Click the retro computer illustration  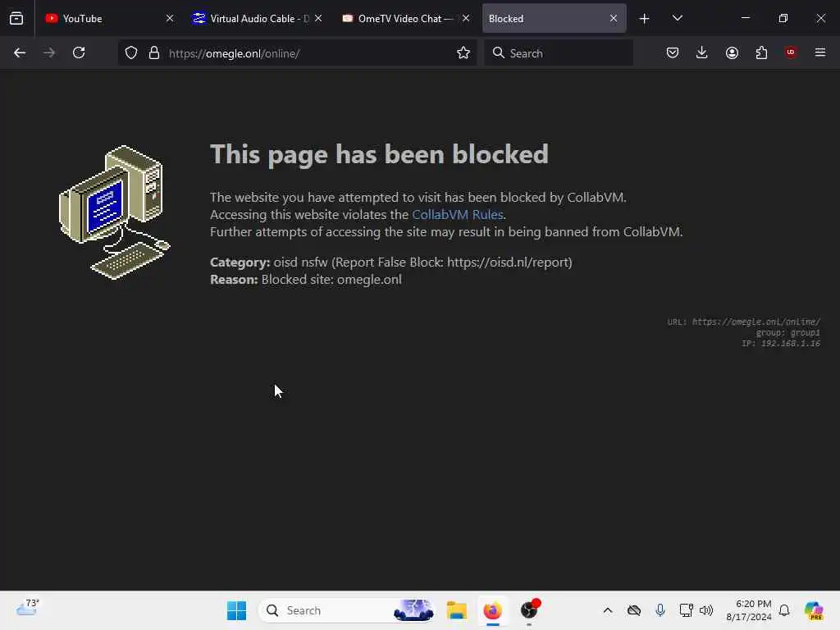coord(115,212)
